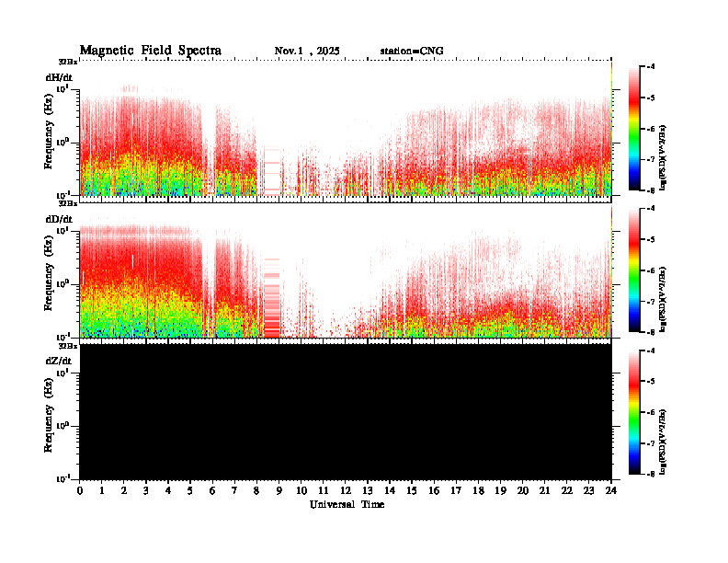
Task: Click the '-8' value on dZ/dt colorbar
Action: pyautogui.click(x=651, y=474)
